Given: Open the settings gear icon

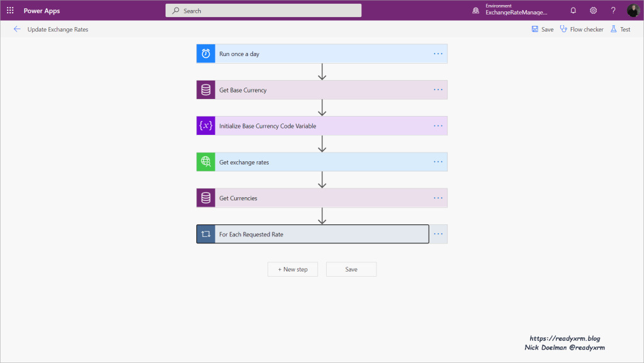Looking at the screenshot, I should click(x=593, y=11).
